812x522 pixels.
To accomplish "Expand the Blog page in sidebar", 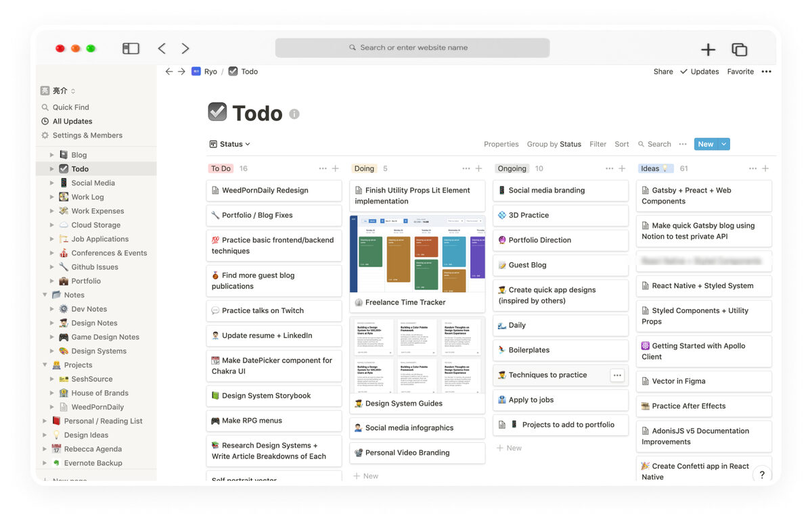I will [51, 155].
